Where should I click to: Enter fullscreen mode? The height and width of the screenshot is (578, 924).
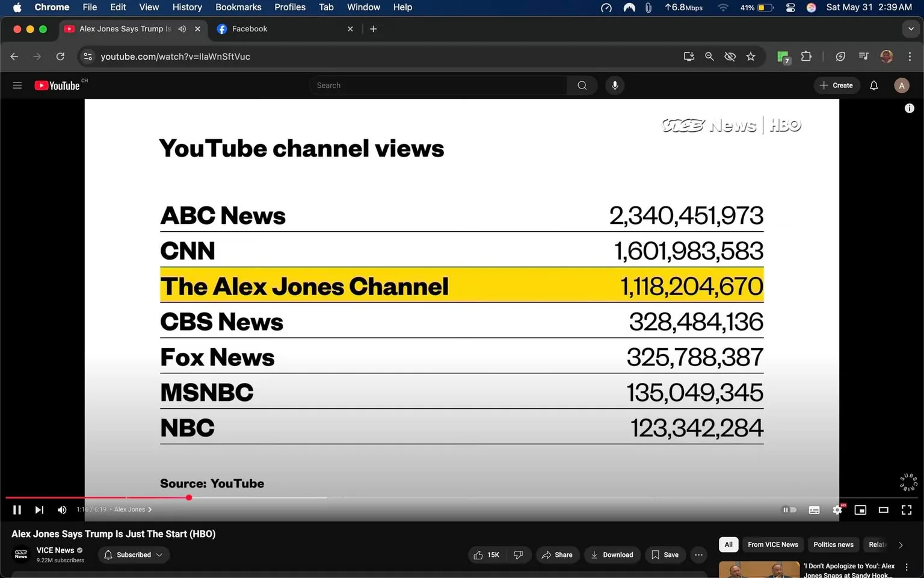[907, 509]
